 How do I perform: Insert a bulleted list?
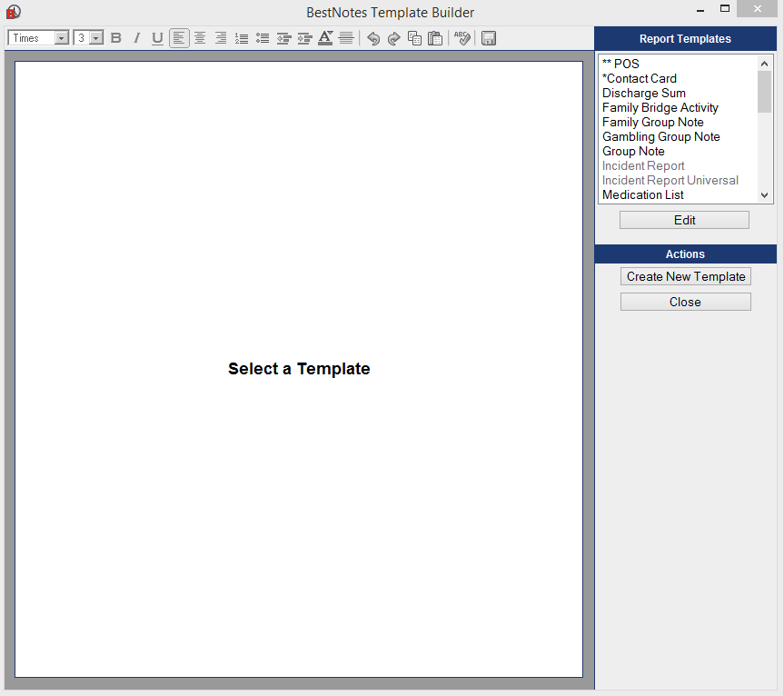click(x=263, y=38)
